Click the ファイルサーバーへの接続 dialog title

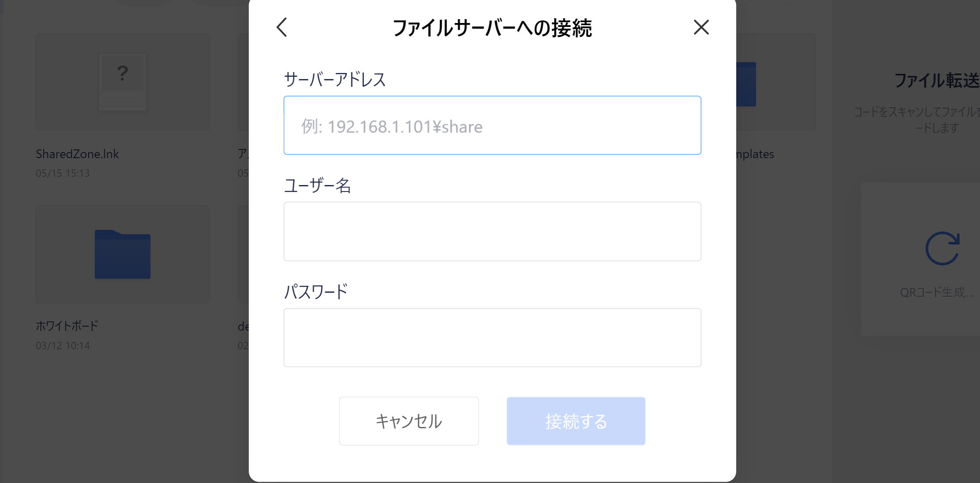492,28
